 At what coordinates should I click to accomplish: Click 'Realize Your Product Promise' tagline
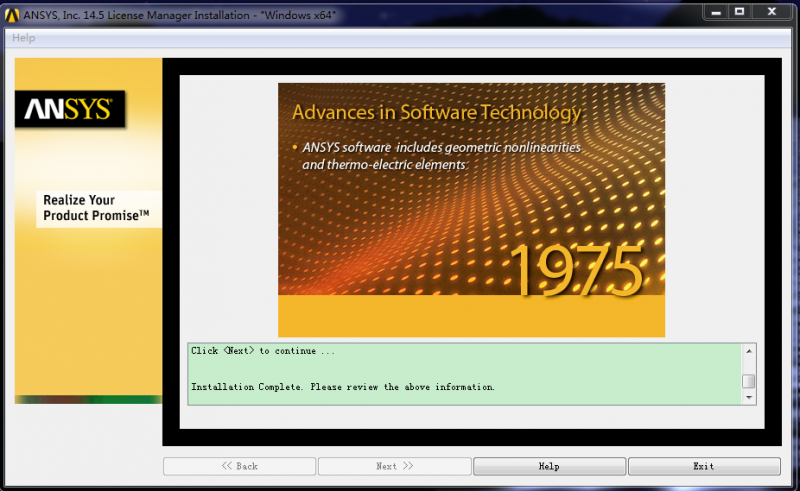[96, 208]
